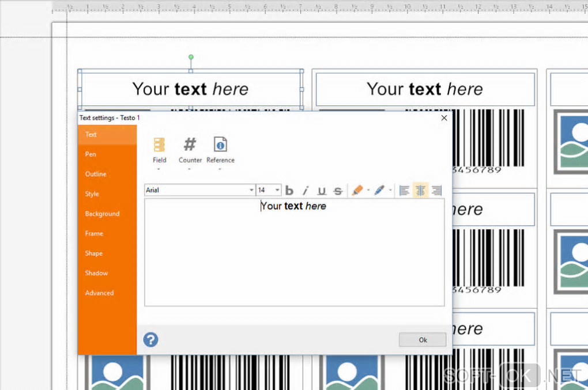Click the Counter hash icon
This screenshot has height=390, width=588.
[190, 144]
